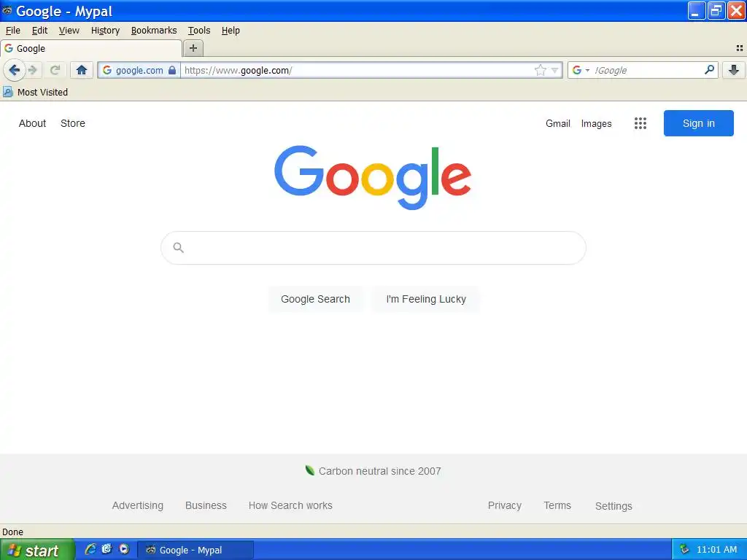Click the system tray network icon
The image size is (747, 560).
coord(684,549)
